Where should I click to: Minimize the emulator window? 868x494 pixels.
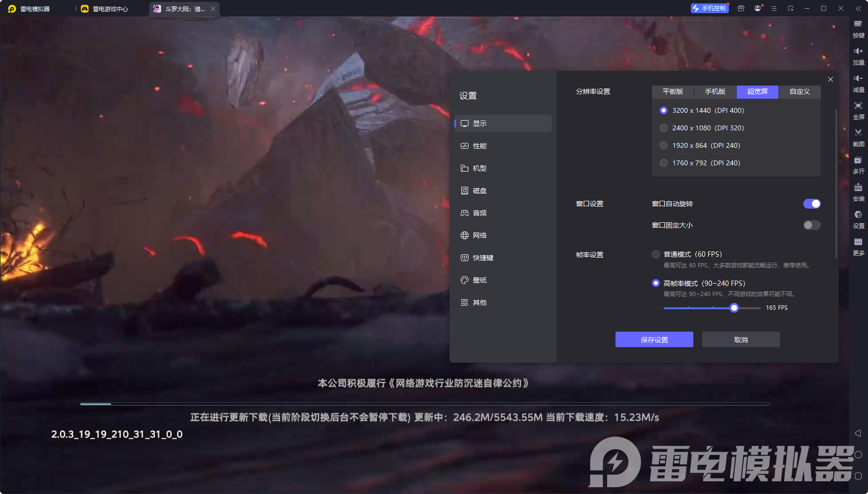[x=807, y=8]
